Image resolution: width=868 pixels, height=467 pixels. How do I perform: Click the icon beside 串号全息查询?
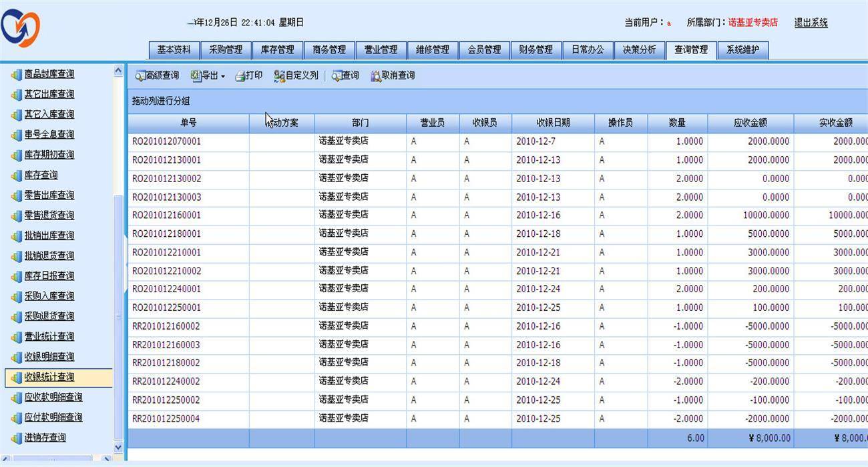[16, 135]
